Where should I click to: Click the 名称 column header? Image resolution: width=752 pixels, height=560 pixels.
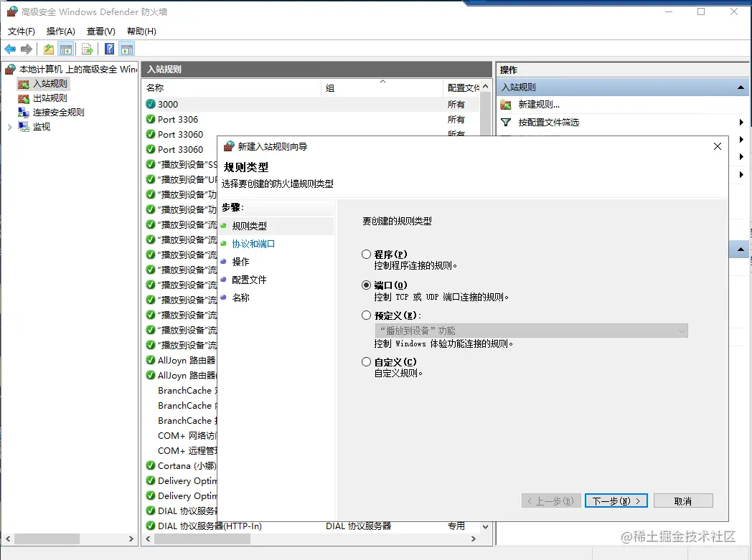pos(232,88)
